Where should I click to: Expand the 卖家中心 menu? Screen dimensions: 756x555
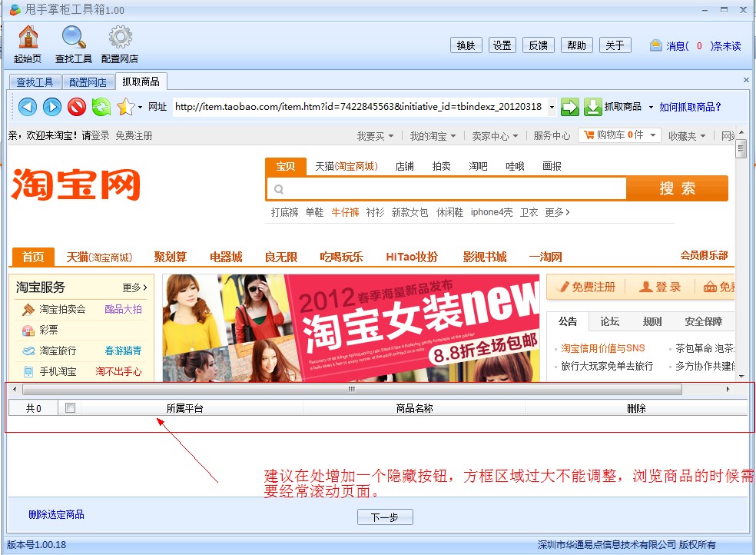495,136
